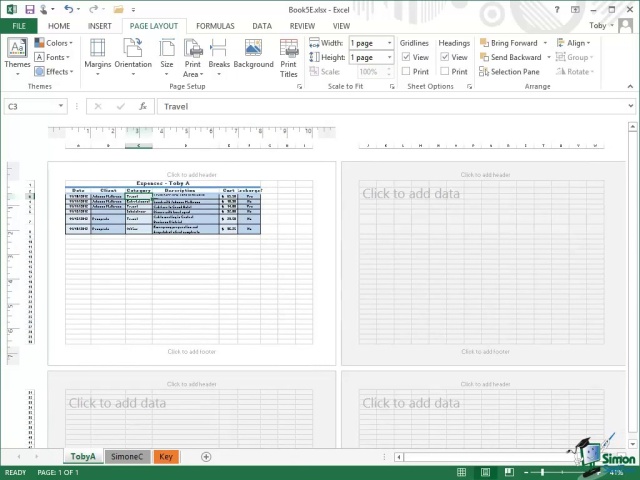Open the Themes gallery
The image size is (640, 480).
click(17, 57)
